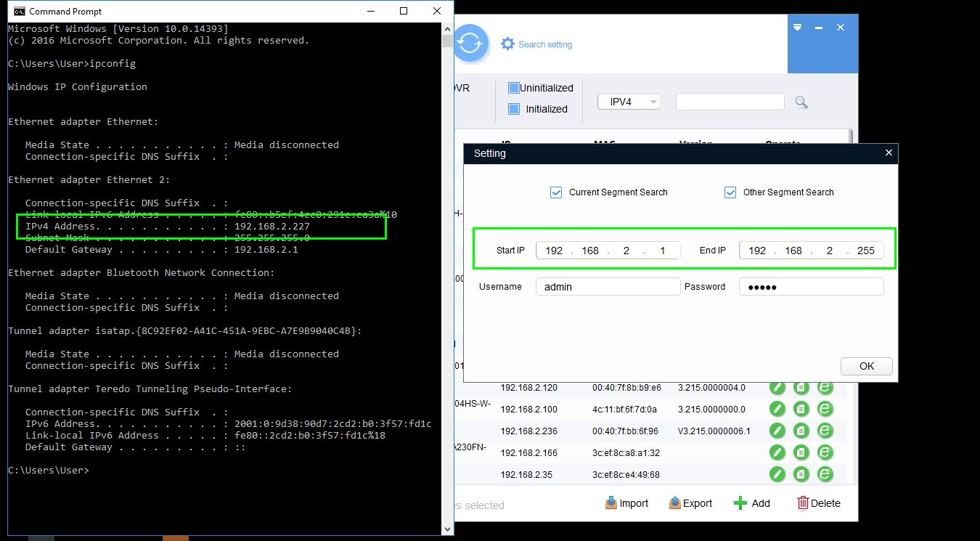This screenshot has width=980, height=541.
Task: Select the IP cell 192.168.2.120
Action: (x=528, y=388)
